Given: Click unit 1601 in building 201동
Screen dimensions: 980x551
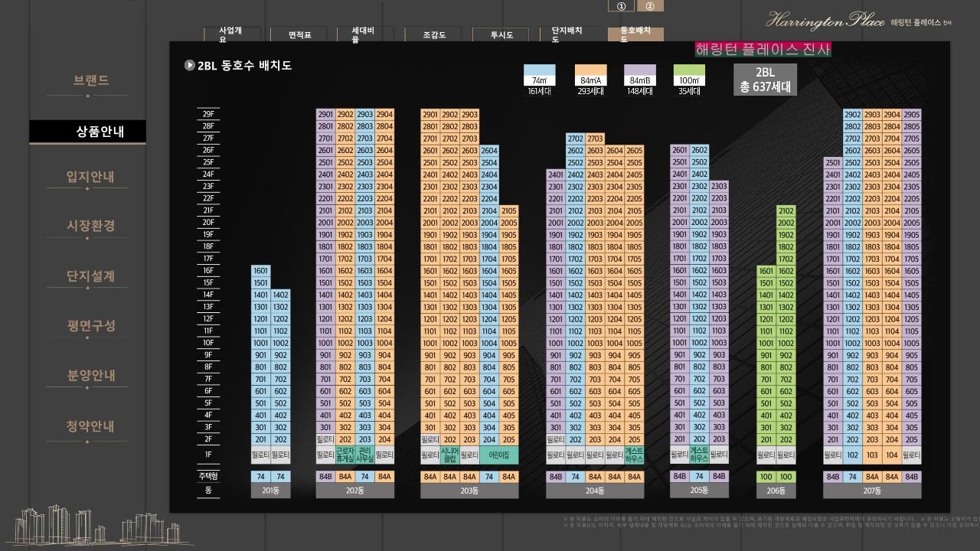Looking at the screenshot, I should point(261,271).
